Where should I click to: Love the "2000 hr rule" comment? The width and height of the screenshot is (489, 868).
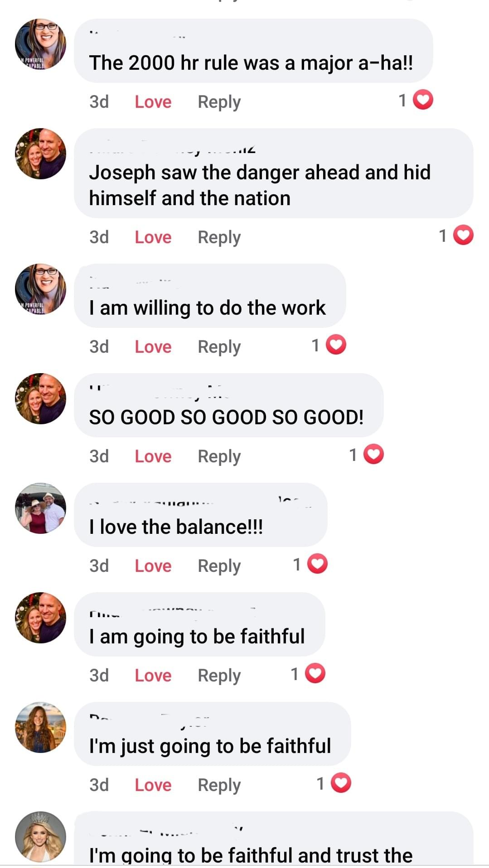pyautogui.click(x=153, y=102)
